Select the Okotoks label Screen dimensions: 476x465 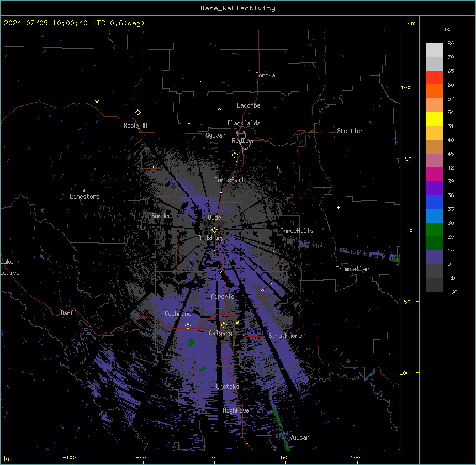(x=228, y=387)
